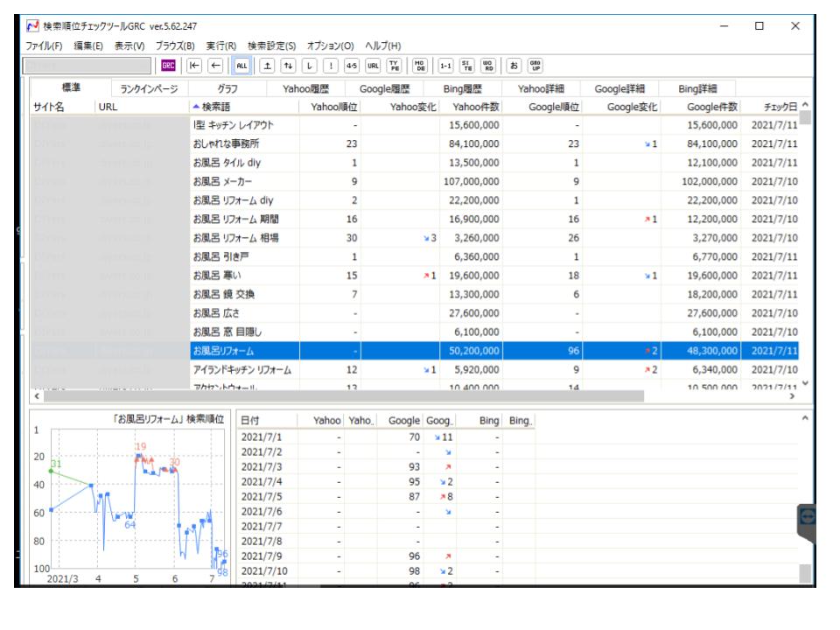
Task: Click the SITE toolbar icon
Action: (x=467, y=66)
